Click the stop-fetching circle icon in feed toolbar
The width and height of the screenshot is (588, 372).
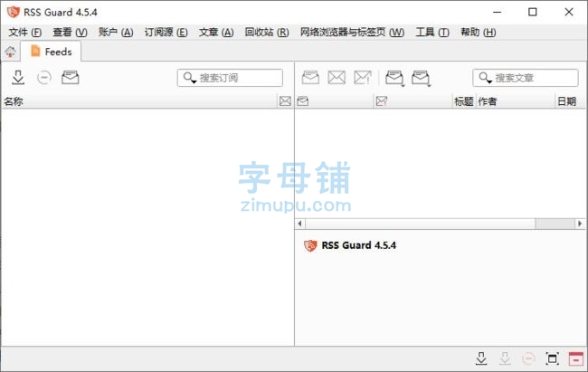point(44,78)
